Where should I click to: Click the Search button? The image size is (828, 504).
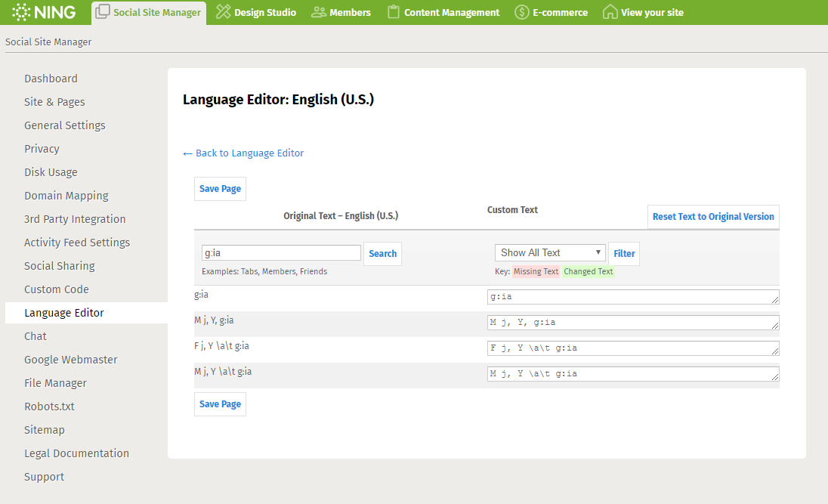(382, 254)
